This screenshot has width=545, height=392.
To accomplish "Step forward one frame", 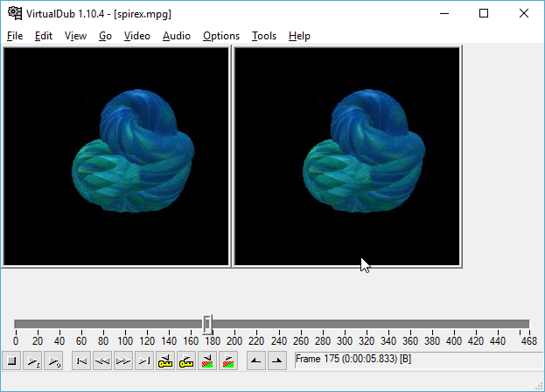I will [x=123, y=360].
